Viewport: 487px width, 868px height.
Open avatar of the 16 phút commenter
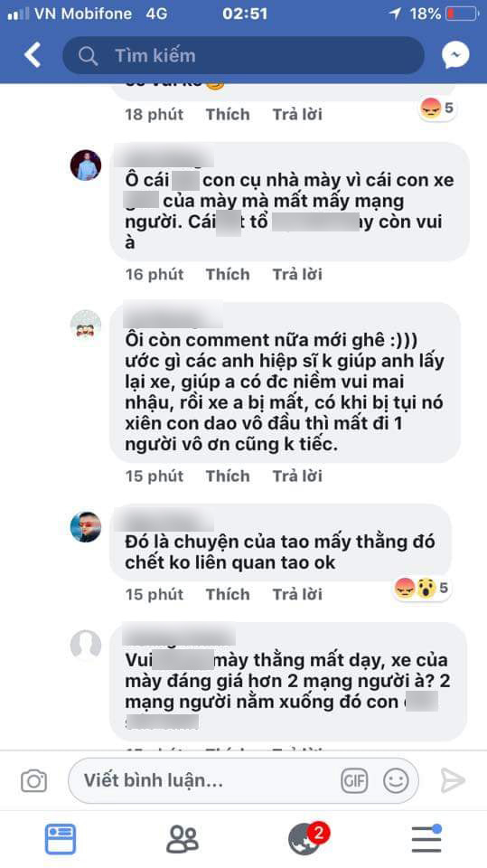[x=86, y=165]
